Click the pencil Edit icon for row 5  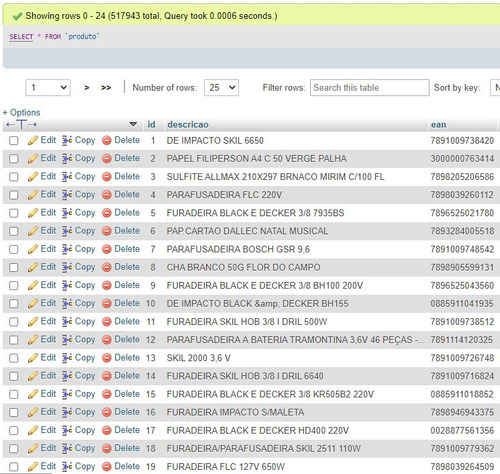[x=33, y=213]
